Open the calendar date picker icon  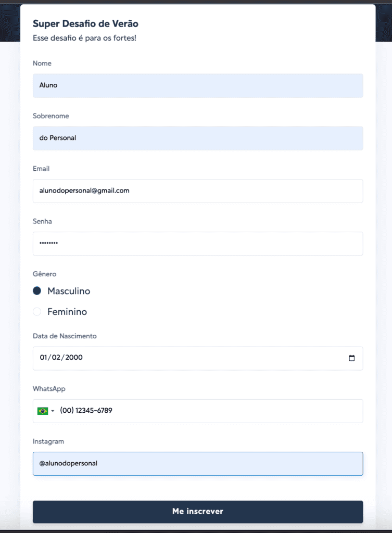click(351, 358)
